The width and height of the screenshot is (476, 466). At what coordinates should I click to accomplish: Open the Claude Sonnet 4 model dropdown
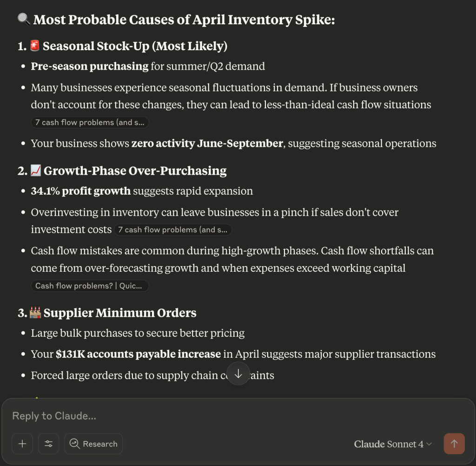click(393, 444)
